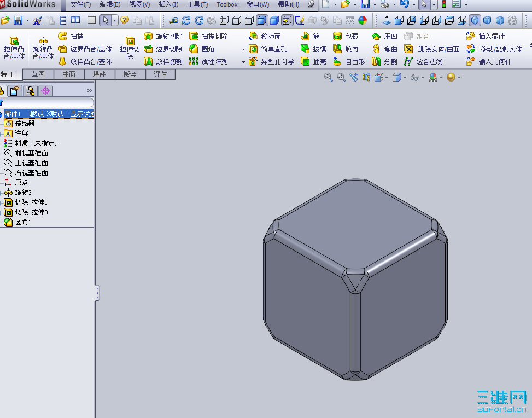Select the 旋转切除 revolved cut tool
Image resolution: width=532 pixels, height=418 pixels.
[163, 36]
